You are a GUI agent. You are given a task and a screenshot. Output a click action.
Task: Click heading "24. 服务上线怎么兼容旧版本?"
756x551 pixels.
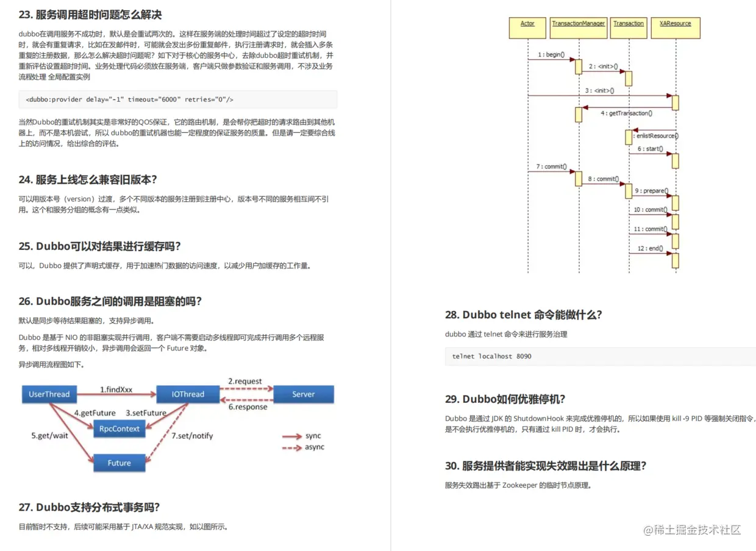88,179
